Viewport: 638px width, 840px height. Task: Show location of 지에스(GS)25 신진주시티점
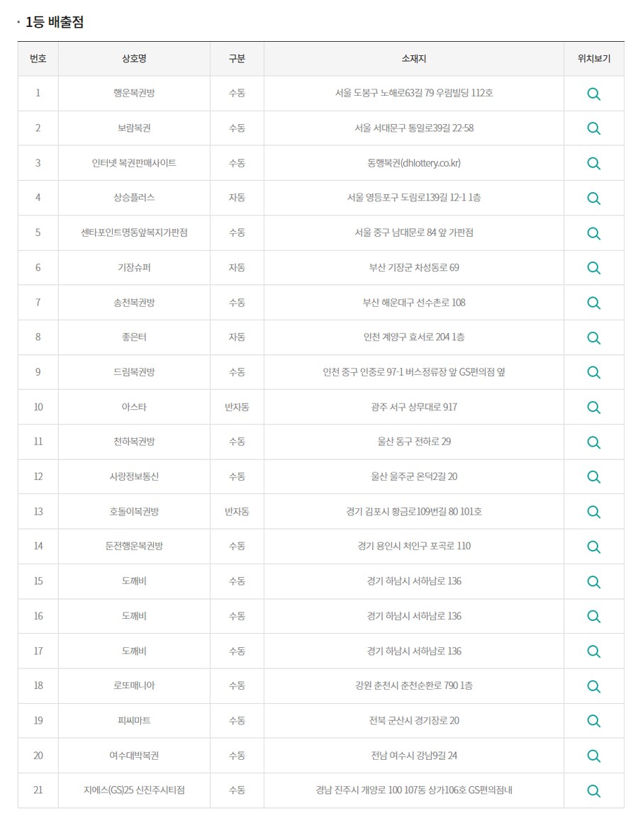[593, 790]
